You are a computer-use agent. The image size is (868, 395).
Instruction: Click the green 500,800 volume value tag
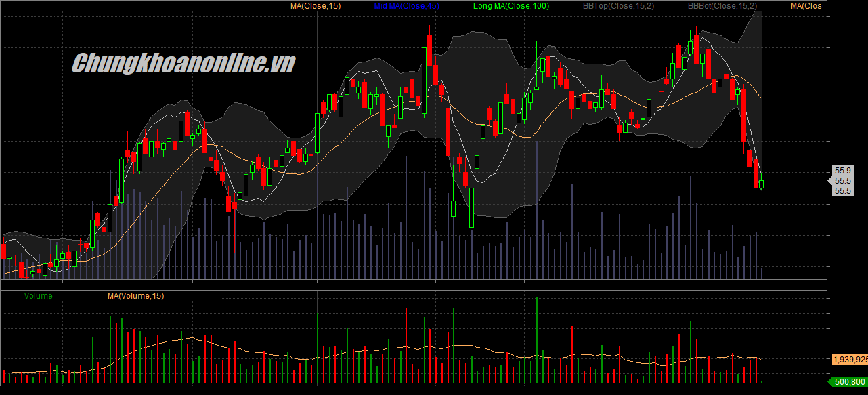[x=849, y=383]
